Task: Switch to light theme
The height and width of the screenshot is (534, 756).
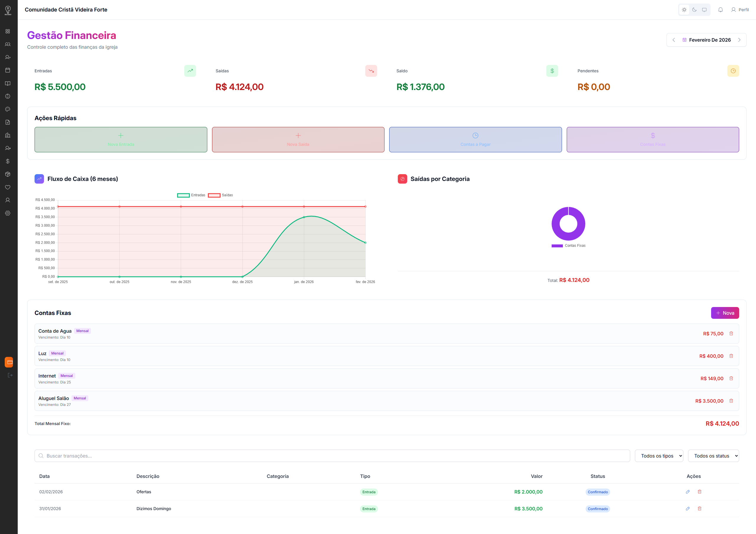Action: point(684,10)
